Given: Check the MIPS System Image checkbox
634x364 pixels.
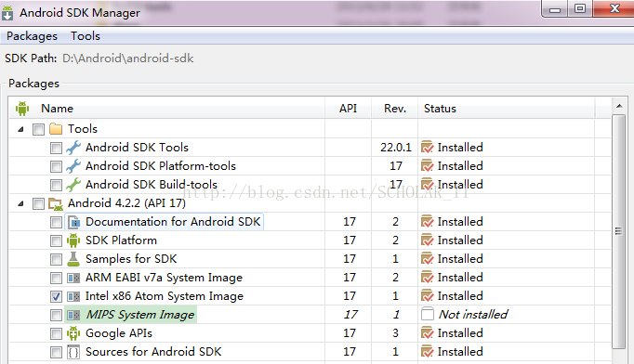Looking at the screenshot, I should tap(56, 315).
